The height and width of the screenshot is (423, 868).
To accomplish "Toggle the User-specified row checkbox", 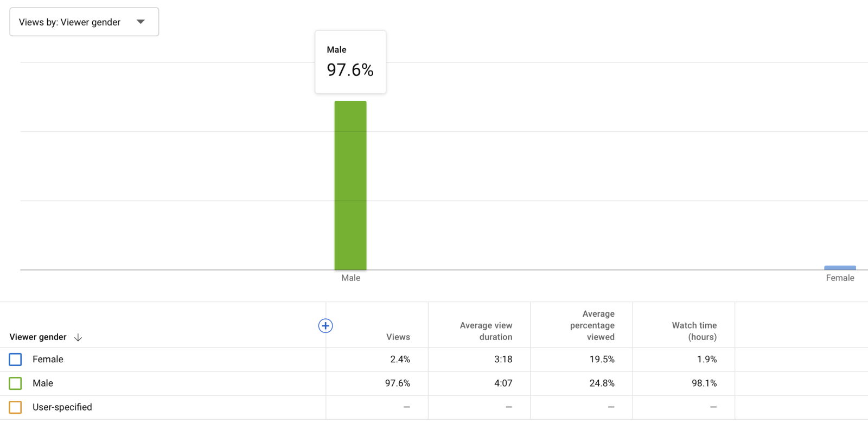I will (x=15, y=407).
